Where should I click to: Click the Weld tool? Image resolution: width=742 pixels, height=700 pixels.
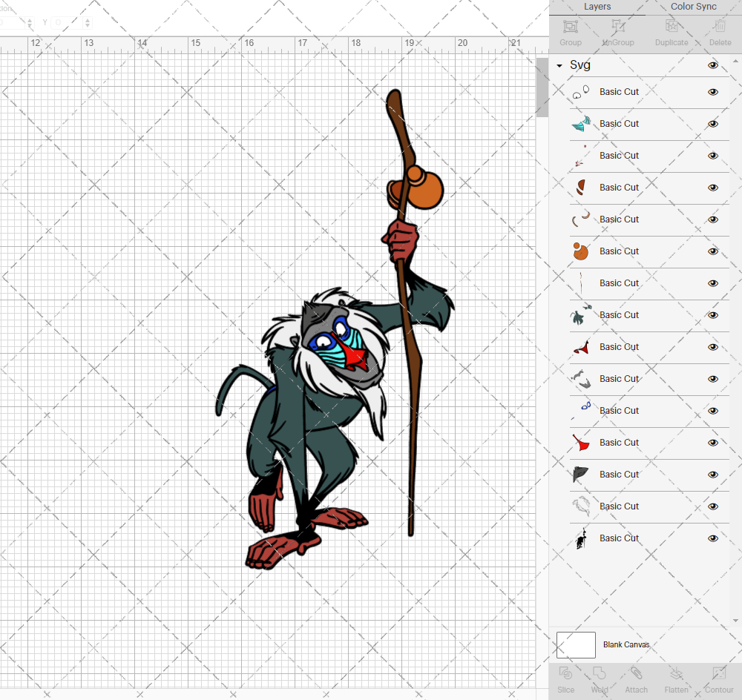[x=599, y=673]
